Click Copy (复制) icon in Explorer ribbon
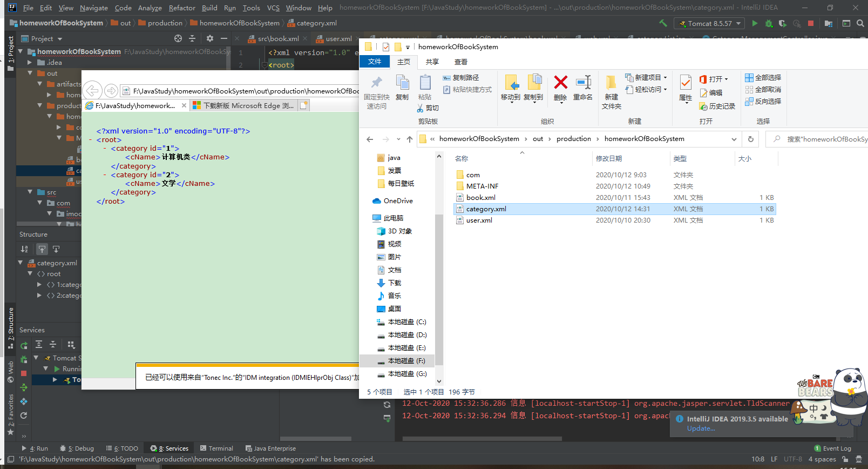 pyautogui.click(x=402, y=88)
